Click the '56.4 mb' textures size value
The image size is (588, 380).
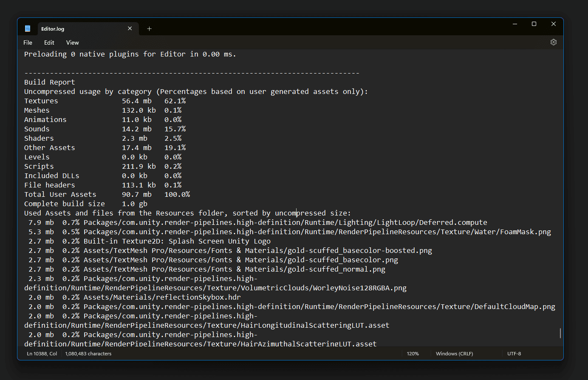[137, 101]
